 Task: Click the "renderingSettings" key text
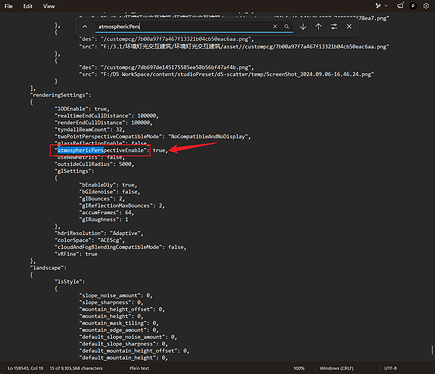coord(61,95)
